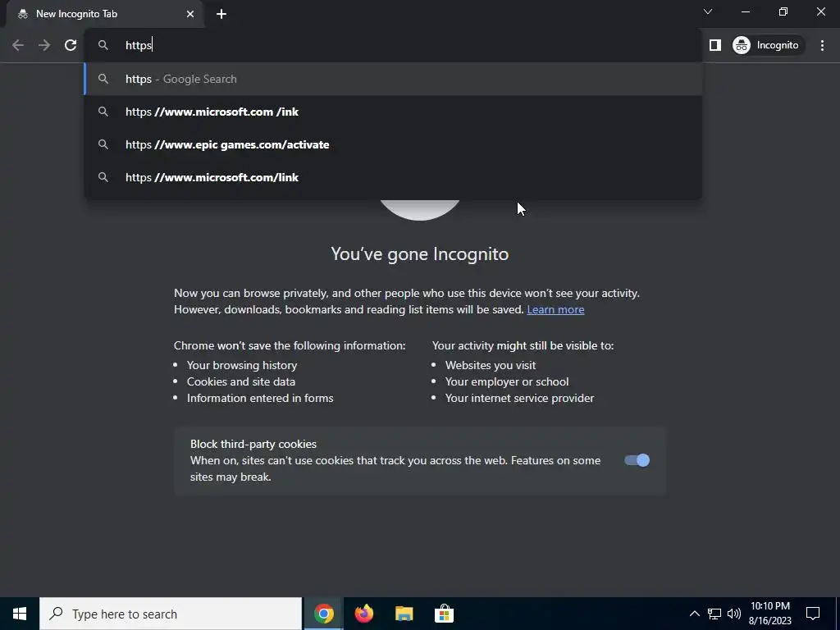This screenshot has height=630, width=840.
Task: Open Chrome from the taskbar
Action: tap(323, 614)
